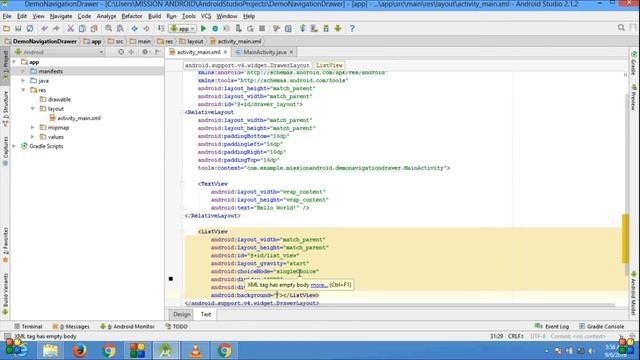Expand the manifests folder arrow
The width and height of the screenshot is (640, 360).
pos(23,71)
